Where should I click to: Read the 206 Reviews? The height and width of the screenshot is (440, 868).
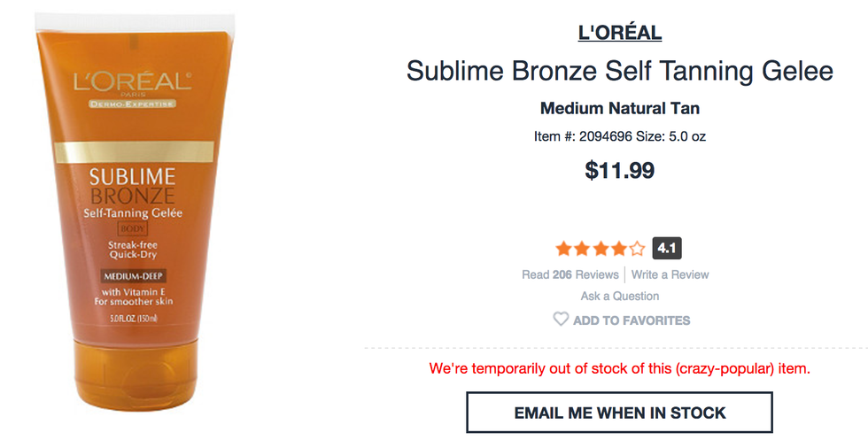[570, 274]
